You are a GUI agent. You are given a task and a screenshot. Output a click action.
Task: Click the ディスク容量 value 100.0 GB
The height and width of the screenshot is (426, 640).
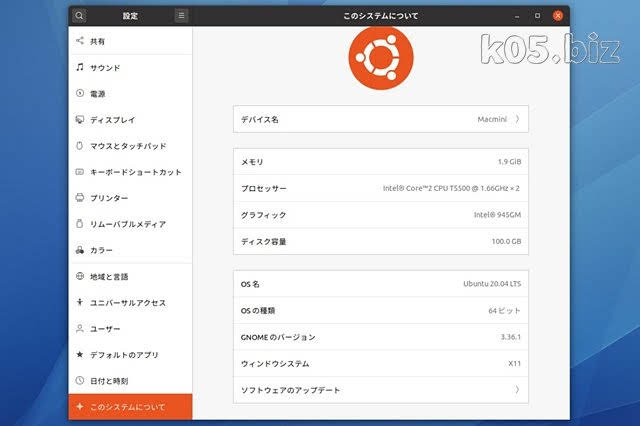[x=506, y=241]
